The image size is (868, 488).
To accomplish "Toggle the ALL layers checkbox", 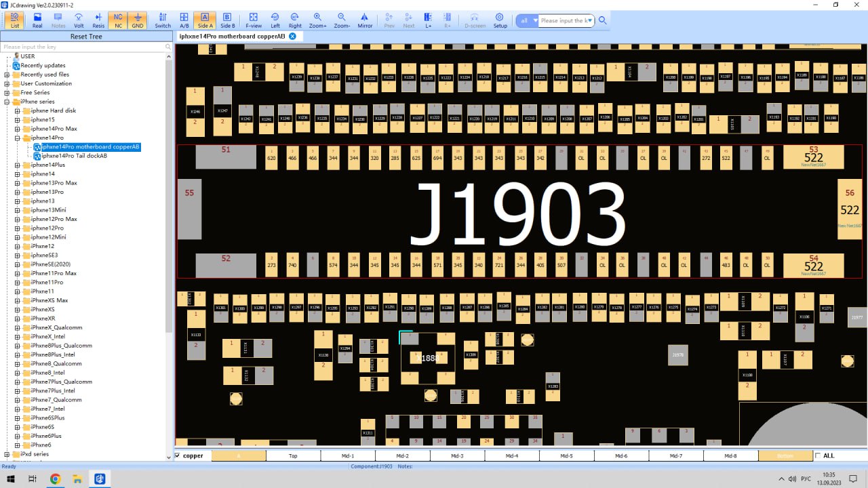I will [x=817, y=455].
